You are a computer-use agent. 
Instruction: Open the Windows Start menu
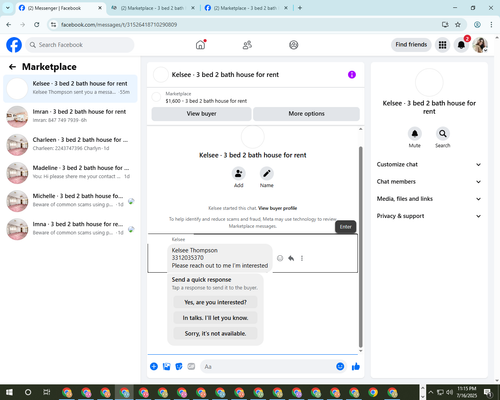click(x=9, y=392)
